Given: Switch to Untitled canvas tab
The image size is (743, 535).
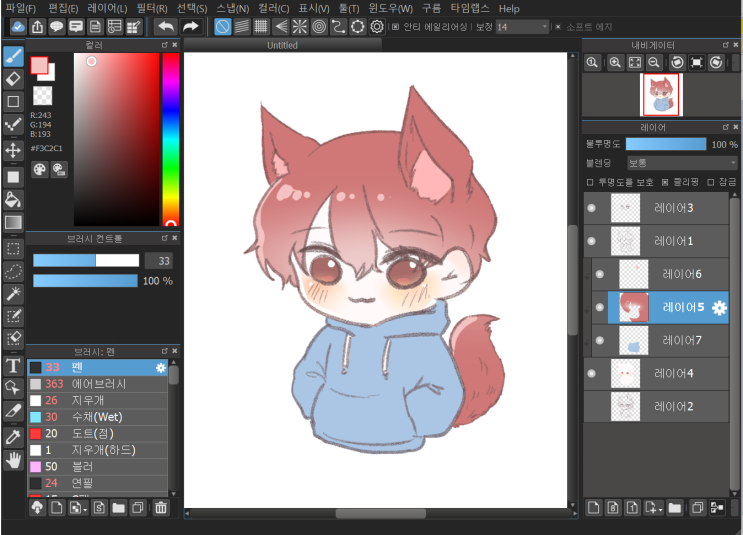Looking at the screenshot, I should pos(282,45).
